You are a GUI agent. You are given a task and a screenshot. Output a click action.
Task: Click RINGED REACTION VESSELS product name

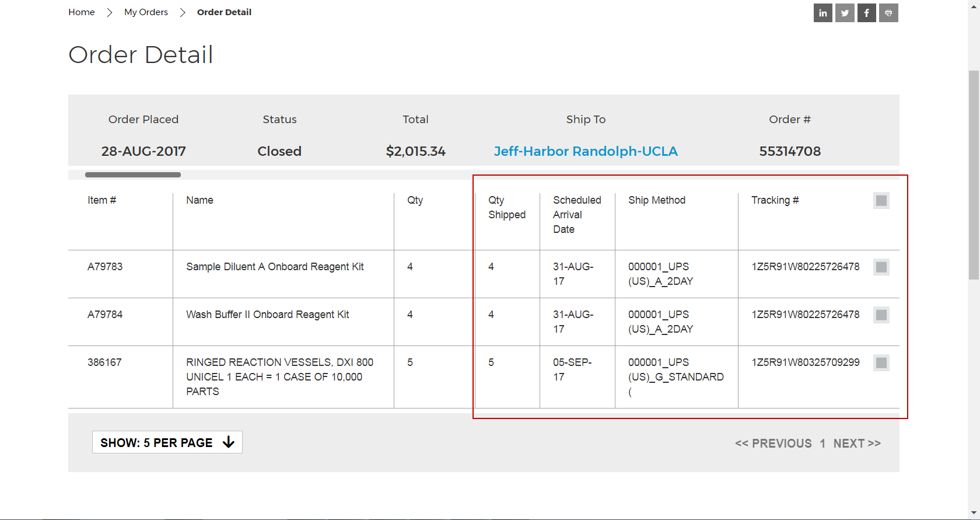click(280, 377)
